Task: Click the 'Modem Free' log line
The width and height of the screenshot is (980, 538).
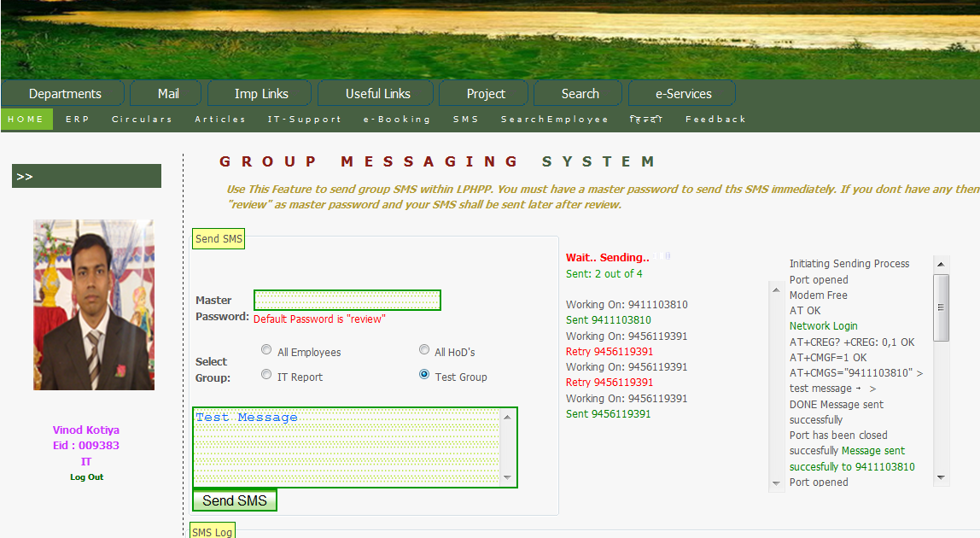Action: pos(818,295)
